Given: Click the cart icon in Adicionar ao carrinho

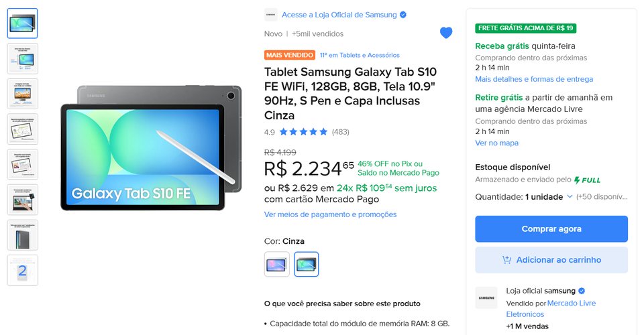Looking at the screenshot, I should coord(507,260).
